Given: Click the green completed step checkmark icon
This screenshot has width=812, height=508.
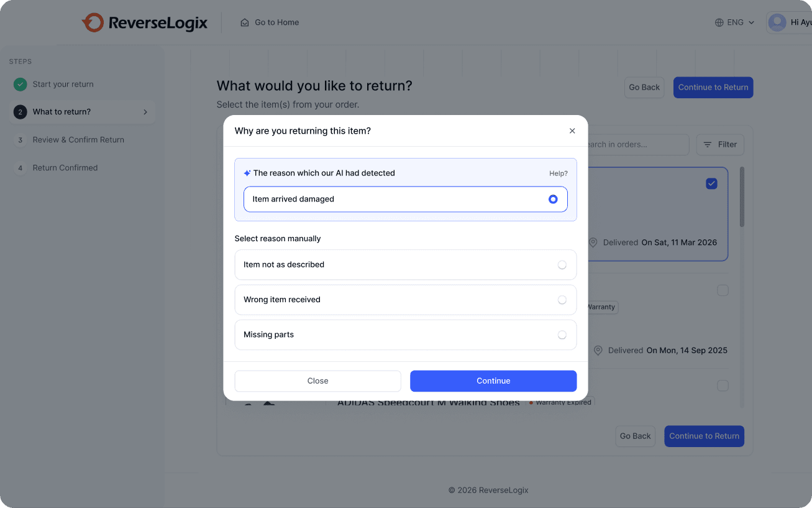Looking at the screenshot, I should click(x=21, y=84).
